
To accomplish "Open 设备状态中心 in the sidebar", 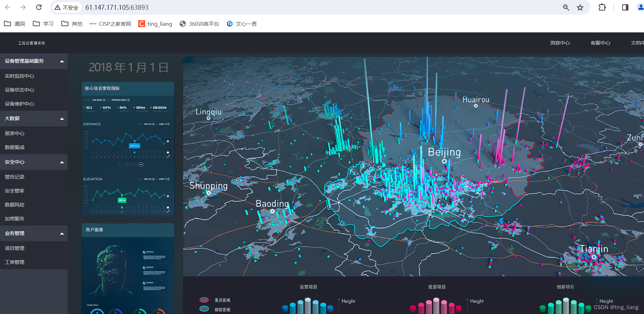I will (x=19, y=90).
